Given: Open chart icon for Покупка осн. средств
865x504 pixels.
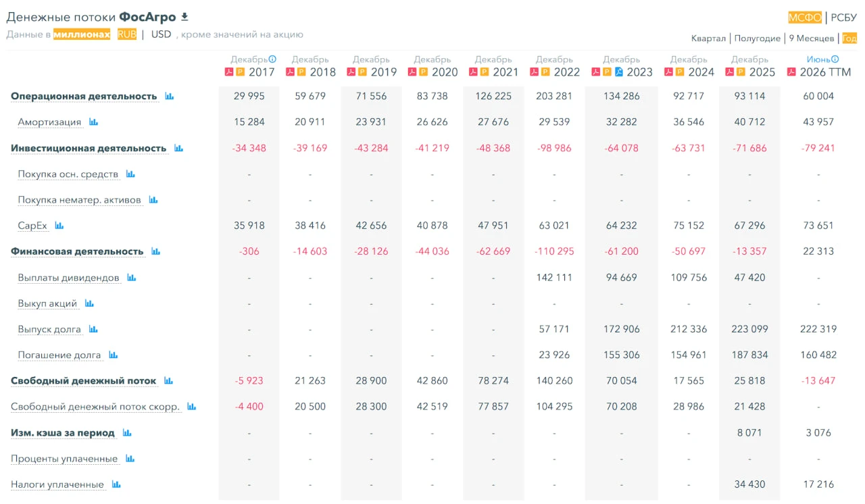Looking at the screenshot, I should (131, 174).
